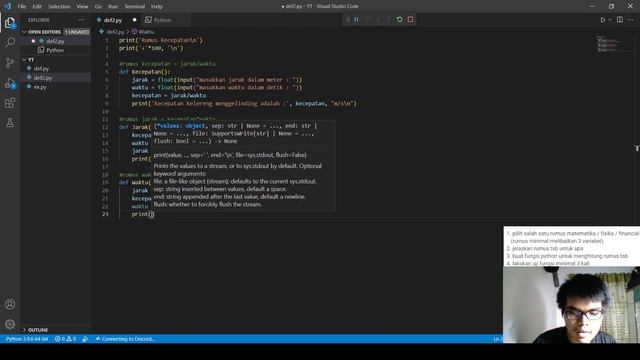Image resolution: width=640 pixels, height=360 pixels.
Task: Open the Explorer view in activity bar
Action: pos(10,23)
